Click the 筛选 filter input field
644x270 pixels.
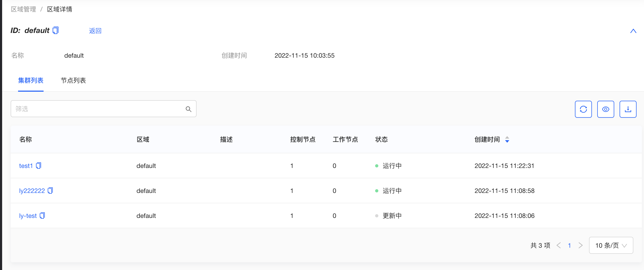point(98,109)
